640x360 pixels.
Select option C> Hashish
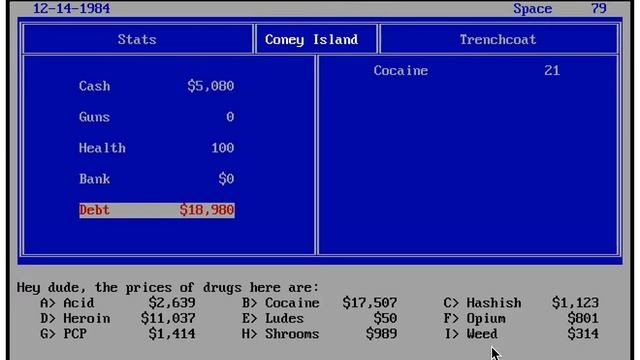point(482,303)
